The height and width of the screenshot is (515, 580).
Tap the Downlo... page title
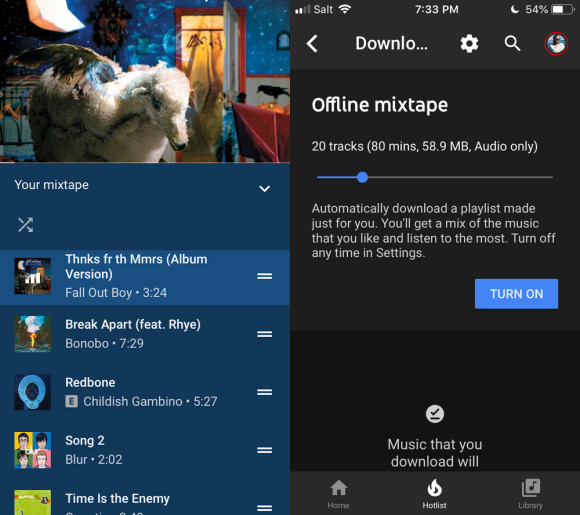pyautogui.click(x=391, y=44)
